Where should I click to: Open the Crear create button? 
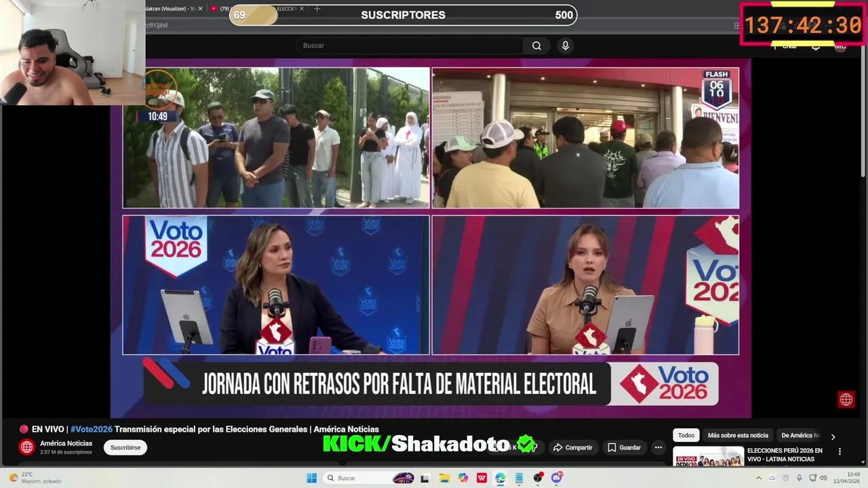point(785,46)
